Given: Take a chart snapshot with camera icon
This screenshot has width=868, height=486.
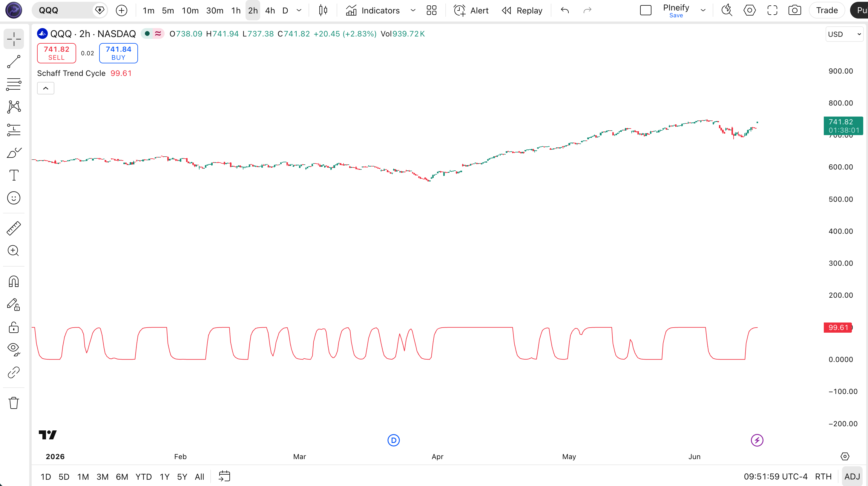Looking at the screenshot, I should coord(795,10).
